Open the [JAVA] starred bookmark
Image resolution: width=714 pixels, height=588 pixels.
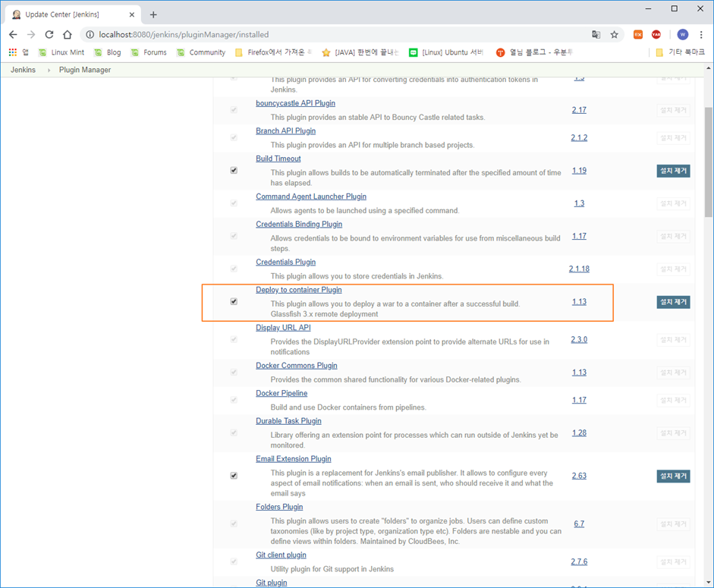(360, 52)
